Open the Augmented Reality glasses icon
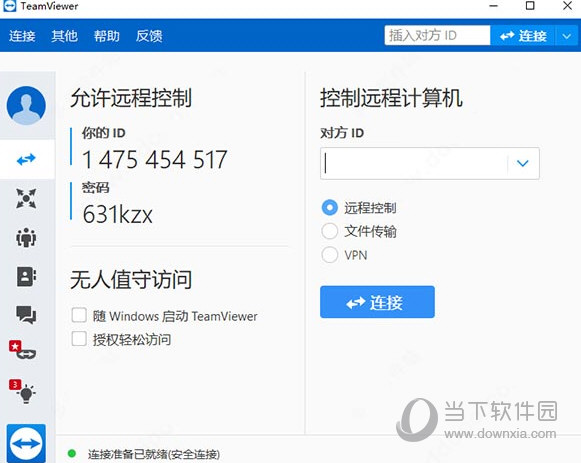 [23, 350]
